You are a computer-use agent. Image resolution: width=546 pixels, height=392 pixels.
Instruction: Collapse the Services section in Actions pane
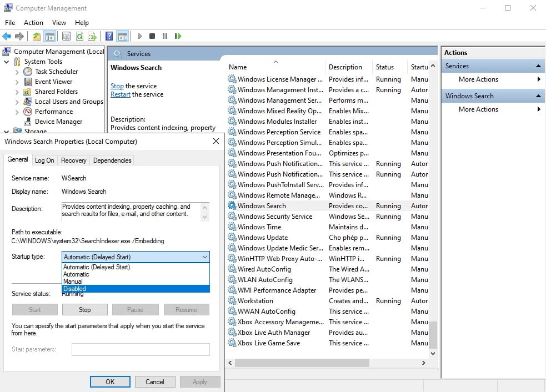538,66
